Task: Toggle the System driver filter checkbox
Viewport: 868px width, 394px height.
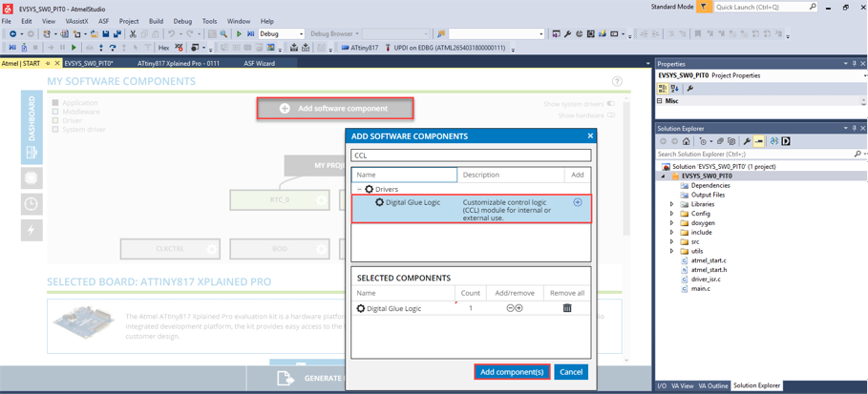Action: [x=54, y=130]
